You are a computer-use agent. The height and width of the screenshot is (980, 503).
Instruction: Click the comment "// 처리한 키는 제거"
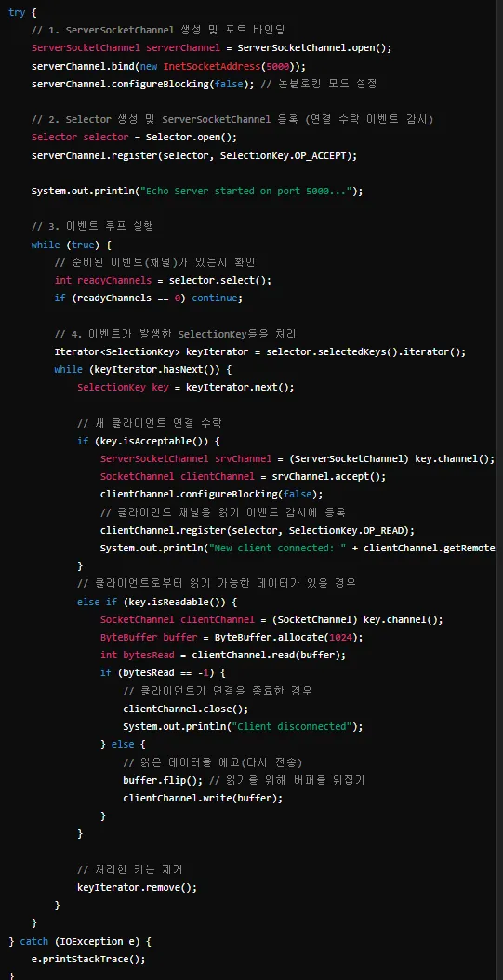click(129, 869)
